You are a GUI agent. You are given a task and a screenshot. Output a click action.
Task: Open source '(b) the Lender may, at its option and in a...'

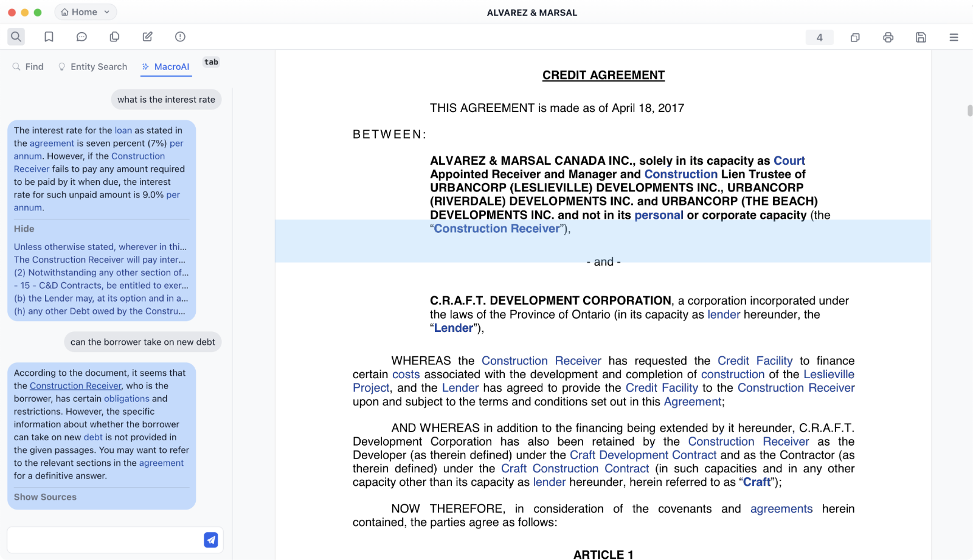coord(101,298)
